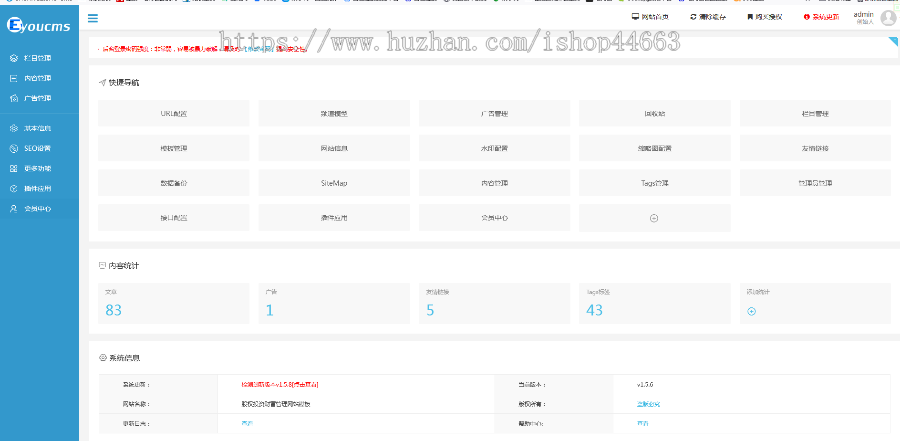Image resolution: width=900 pixels, height=441 pixels.
Task: Open 内容管理 icon in the left sidebar
Action: coord(14,78)
